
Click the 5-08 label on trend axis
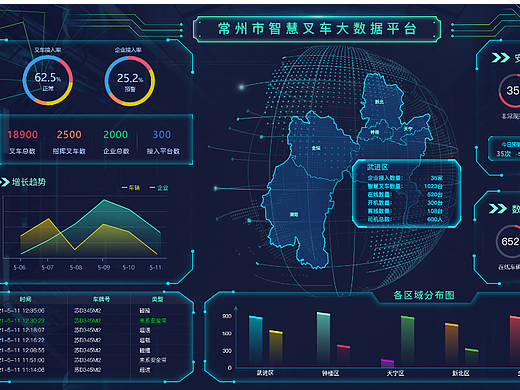[x=76, y=267]
